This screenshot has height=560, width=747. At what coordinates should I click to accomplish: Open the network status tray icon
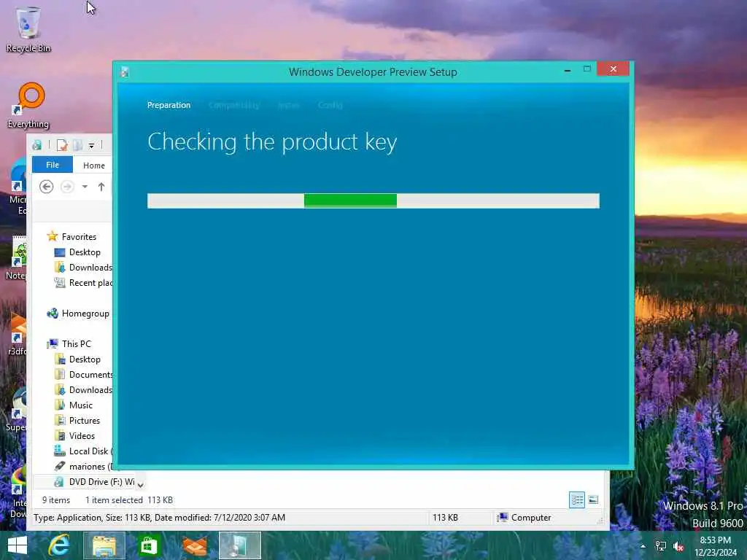click(661, 546)
